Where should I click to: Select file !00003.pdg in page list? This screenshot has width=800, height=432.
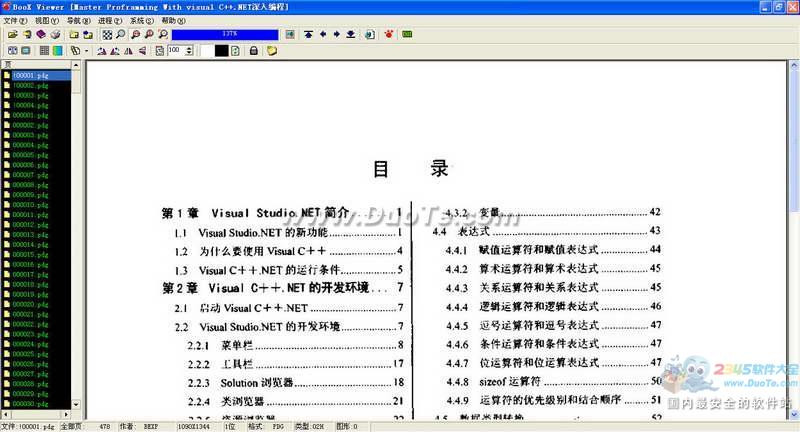click(x=36, y=95)
